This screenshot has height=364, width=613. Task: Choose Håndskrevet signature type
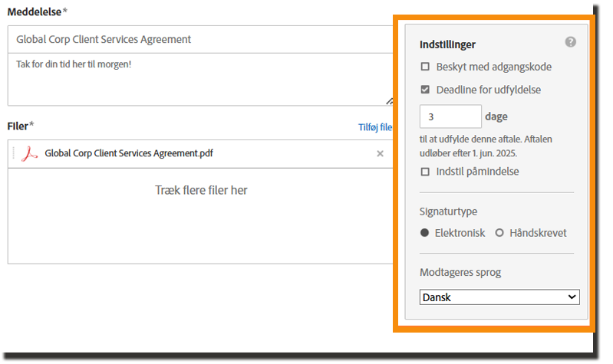tap(499, 233)
